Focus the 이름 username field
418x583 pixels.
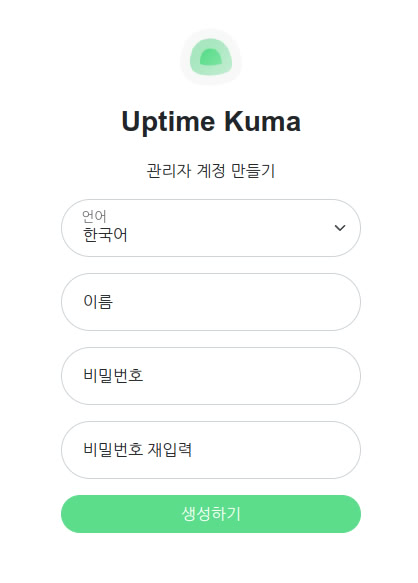(211, 302)
